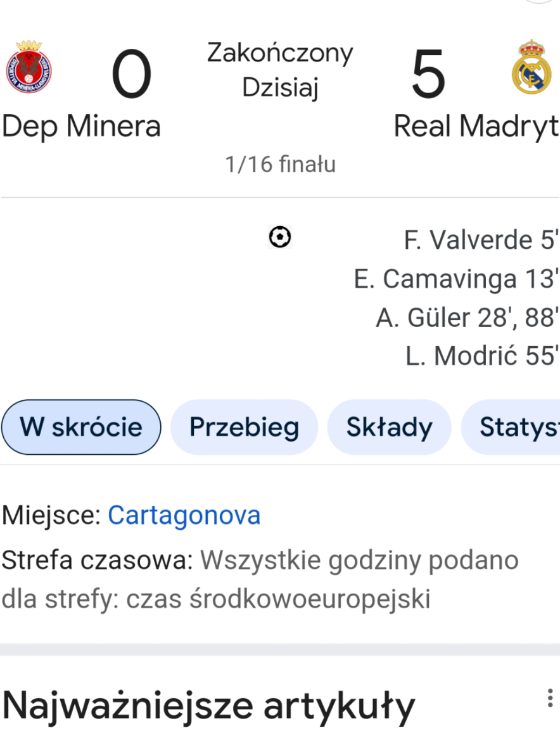Click the F. Valverde 5' goal entry
Image resolution: width=560 pixels, height=747 pixels.
pyautogui.click(x=480, y=239)
